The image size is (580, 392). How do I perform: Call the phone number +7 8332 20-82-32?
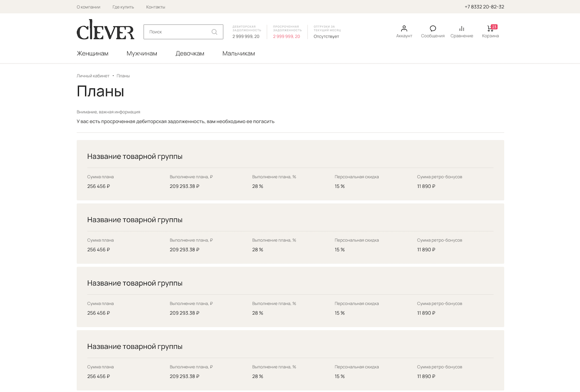pyautogui.click(x=484, y=7)
